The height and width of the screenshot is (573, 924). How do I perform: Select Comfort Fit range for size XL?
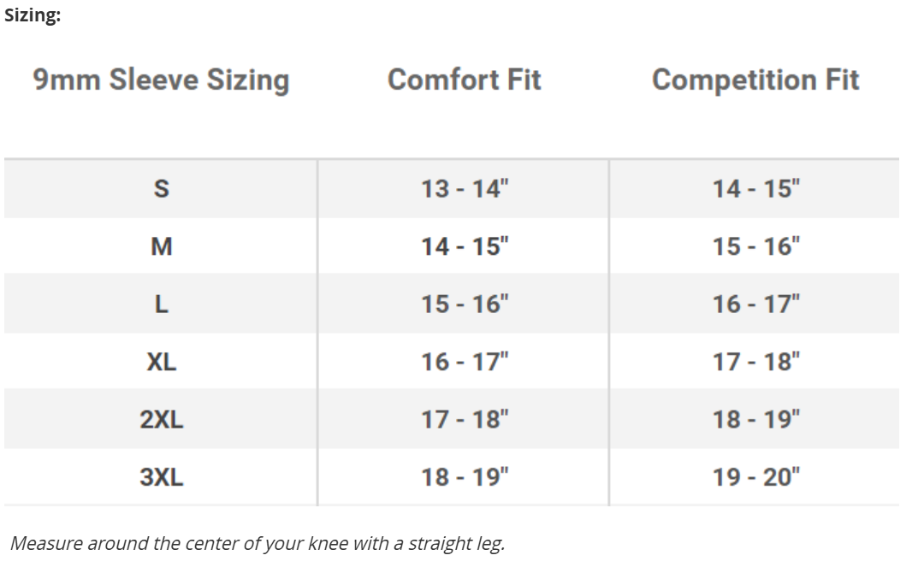464,363
